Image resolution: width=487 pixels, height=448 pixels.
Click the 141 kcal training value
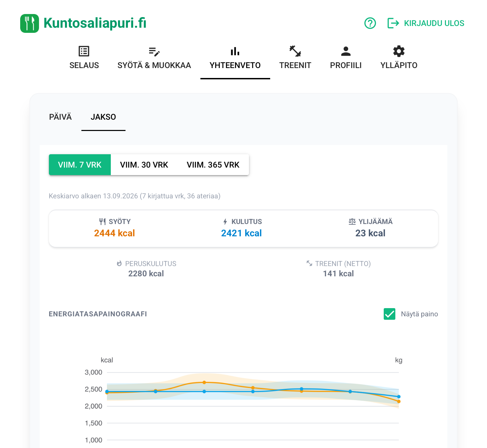click(x=339, y=274)
